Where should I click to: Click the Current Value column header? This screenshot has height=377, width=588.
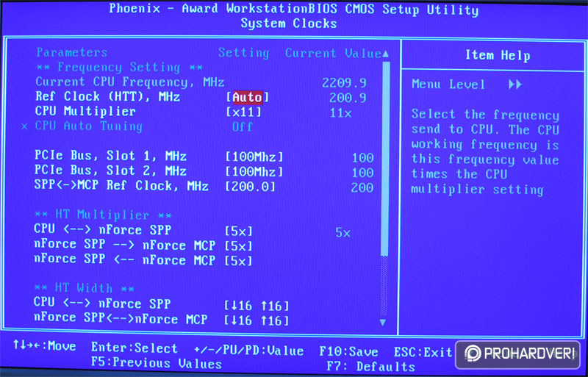[333, 53]
